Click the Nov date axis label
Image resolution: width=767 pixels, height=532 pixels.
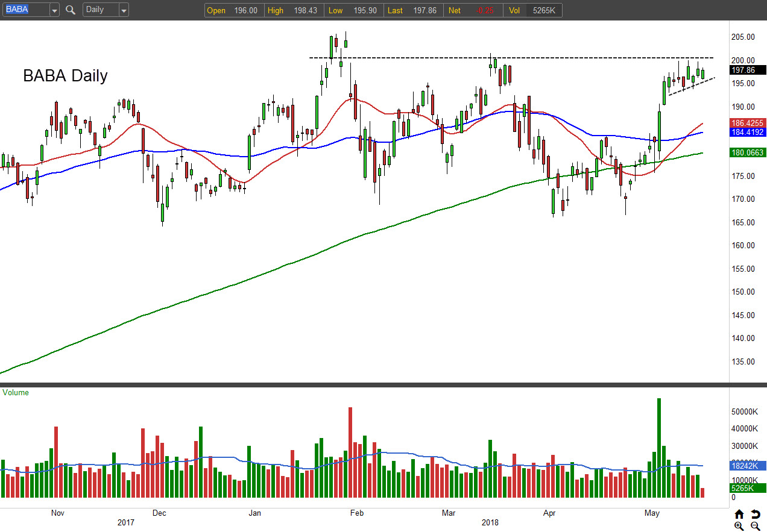(58, 513)
